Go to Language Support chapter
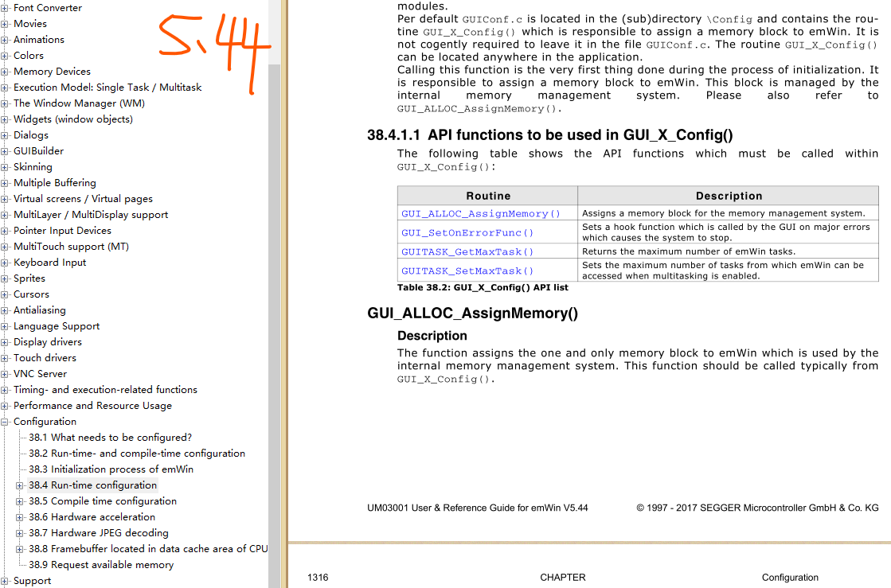Screen dimensions: 891x588 pos(57,325)
